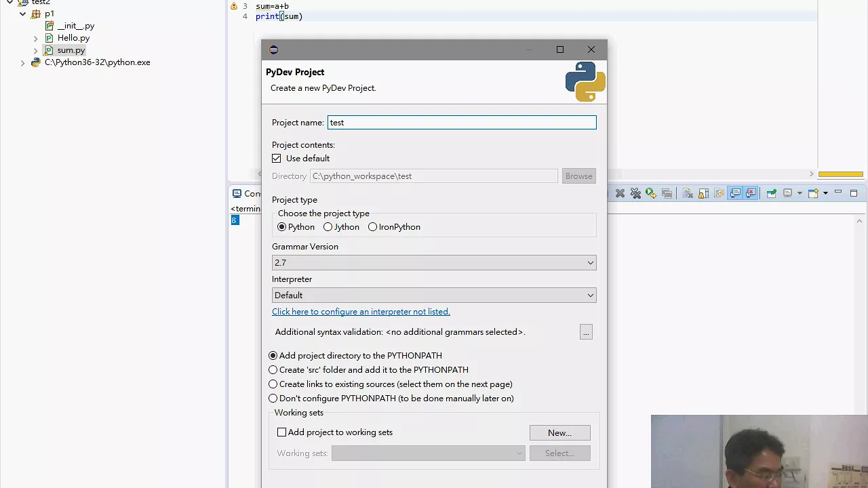Click in the Project name input field

click(x=462, y=123)
